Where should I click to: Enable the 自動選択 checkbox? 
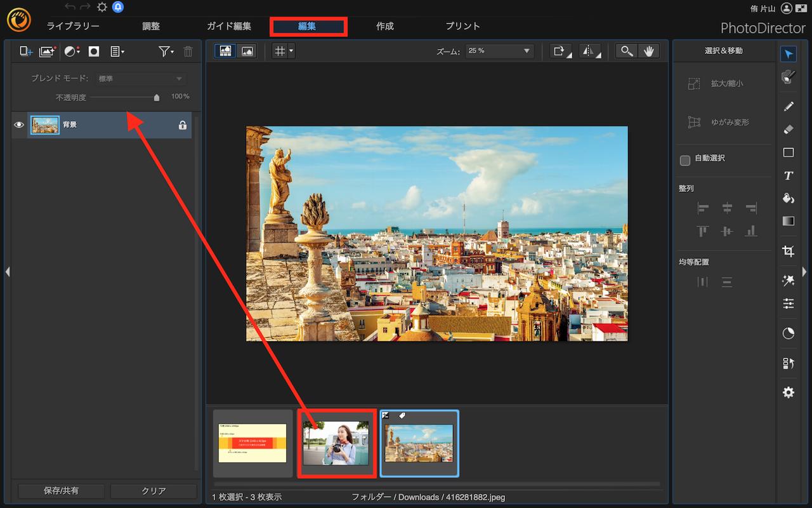coord(685,160)
